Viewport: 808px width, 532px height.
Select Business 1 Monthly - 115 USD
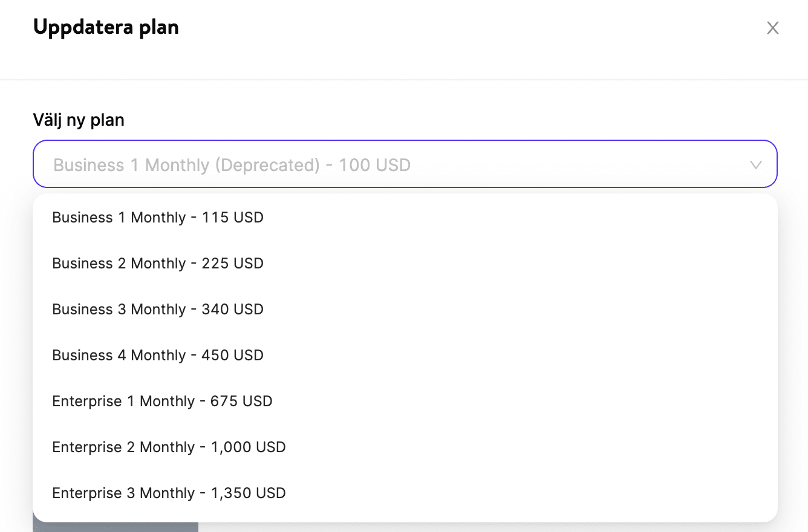[158, 218]
